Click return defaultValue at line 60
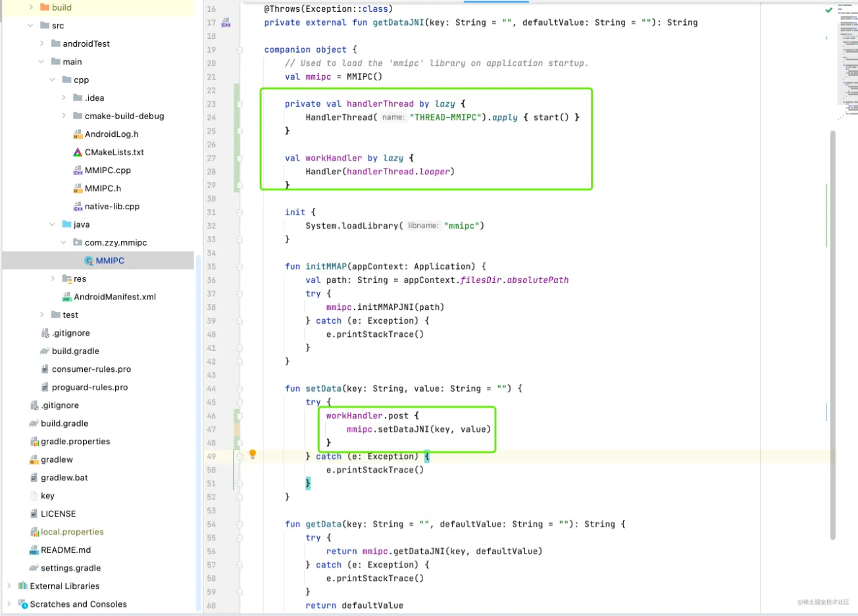 [x=354, y=605]
